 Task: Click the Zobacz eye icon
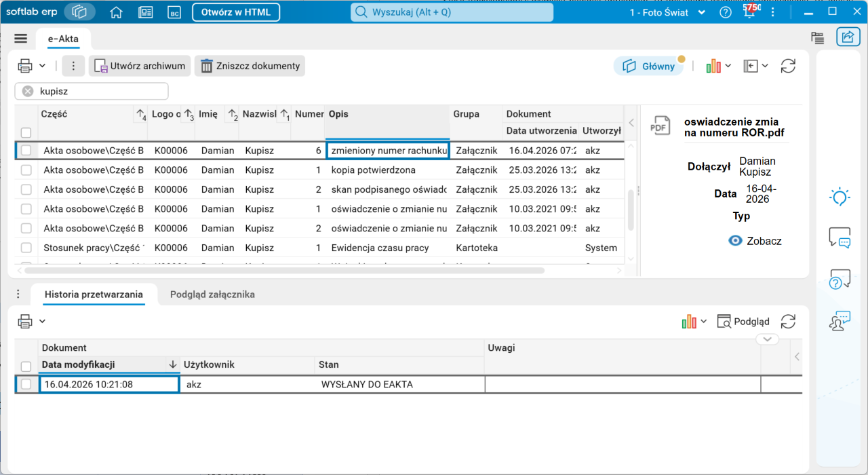coord(735,240)
